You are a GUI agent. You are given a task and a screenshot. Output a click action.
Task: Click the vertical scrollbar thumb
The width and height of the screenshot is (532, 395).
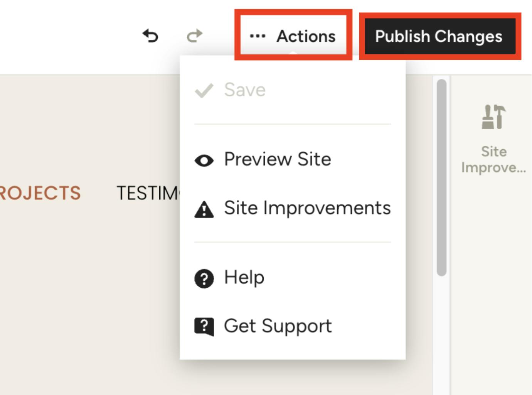click(x=442, y=177)
